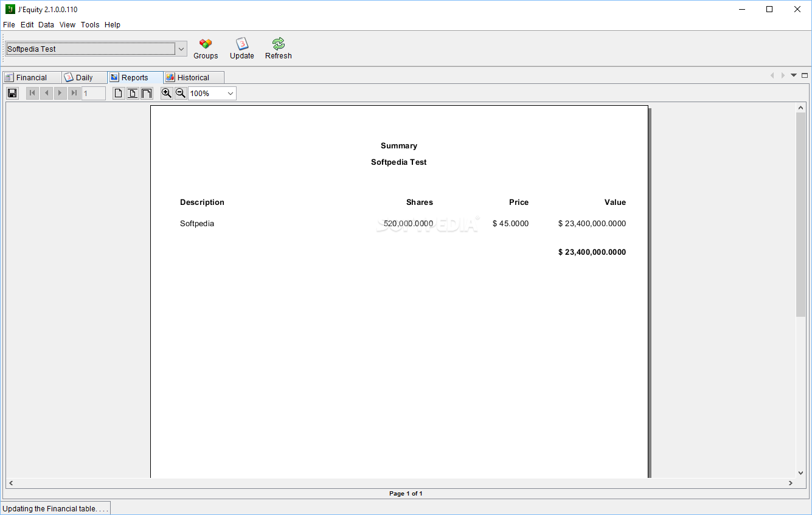This screenshot has height=515, width=812.
Task: Click the vertical scrollbar down arrow
Action: (x=800, y=472)
